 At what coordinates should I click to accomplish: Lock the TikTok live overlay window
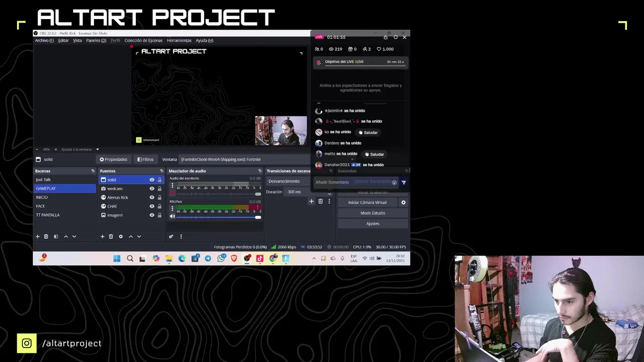coord(385,37)
